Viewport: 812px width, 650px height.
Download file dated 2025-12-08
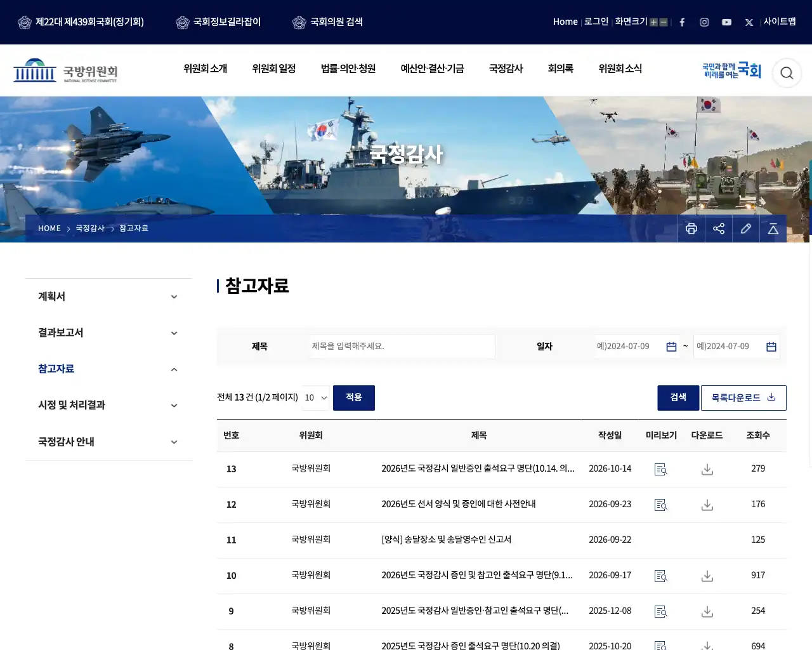tap(707, 611)
